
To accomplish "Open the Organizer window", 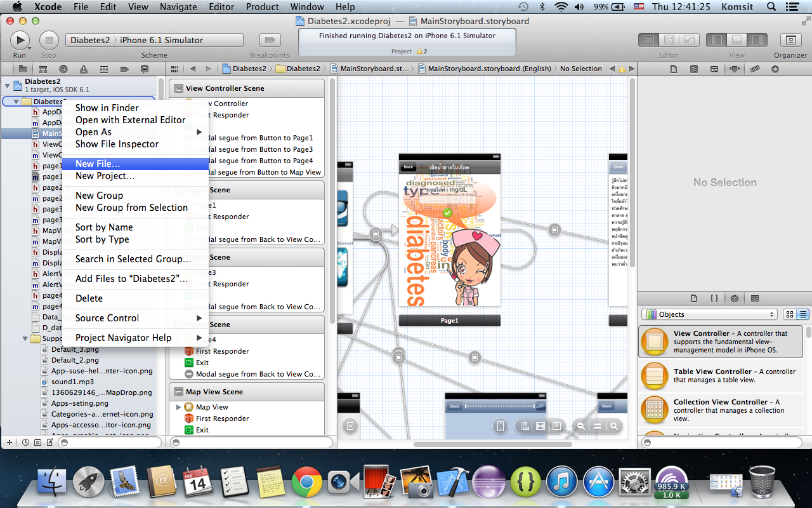I will point(790,40).
